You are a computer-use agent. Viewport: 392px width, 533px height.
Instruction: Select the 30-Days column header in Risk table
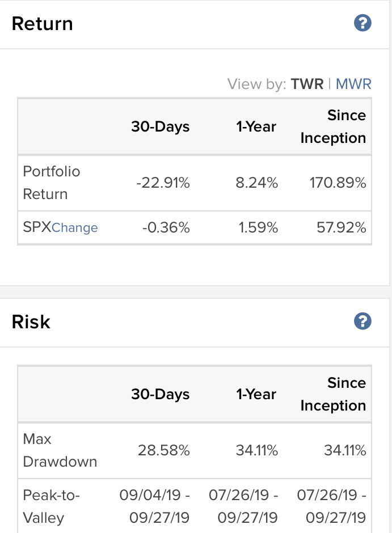[x=161, y=394]
